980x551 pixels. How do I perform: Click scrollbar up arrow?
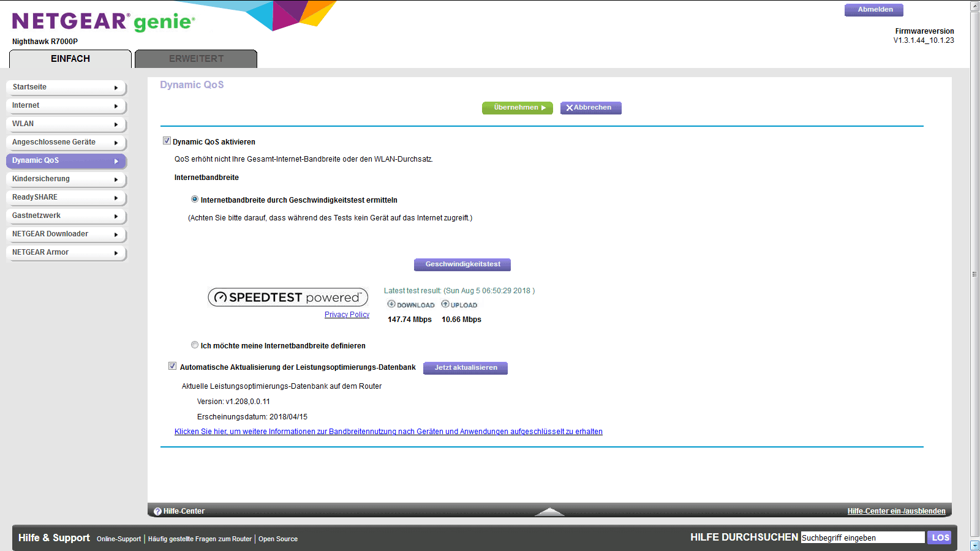pyautogui.click(x=974, y=6)
